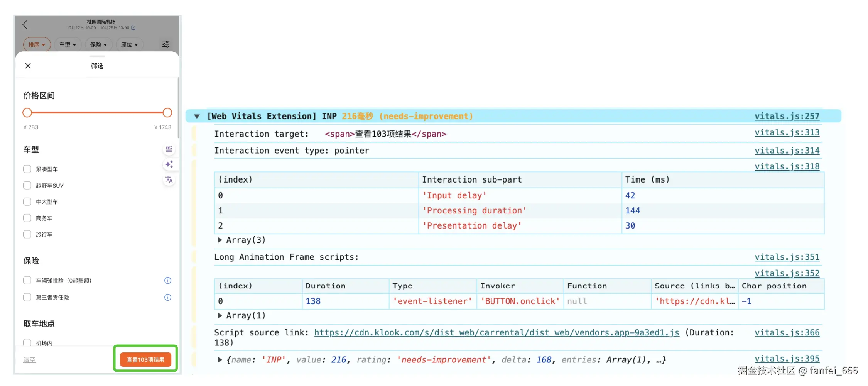Open source link vitals.js:313
This screenshot has width=868, height=386.
[787, 133]
